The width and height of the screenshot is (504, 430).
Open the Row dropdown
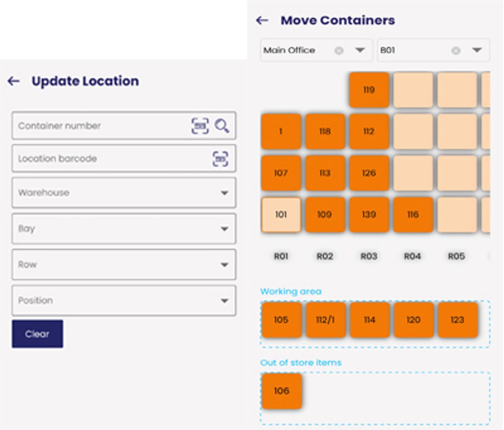(124, 264)
